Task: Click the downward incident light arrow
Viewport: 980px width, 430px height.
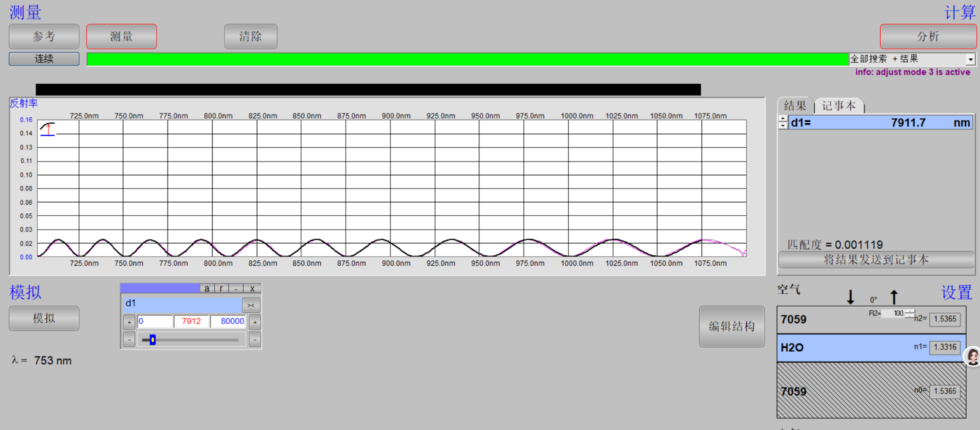Action: click(851, 297)
